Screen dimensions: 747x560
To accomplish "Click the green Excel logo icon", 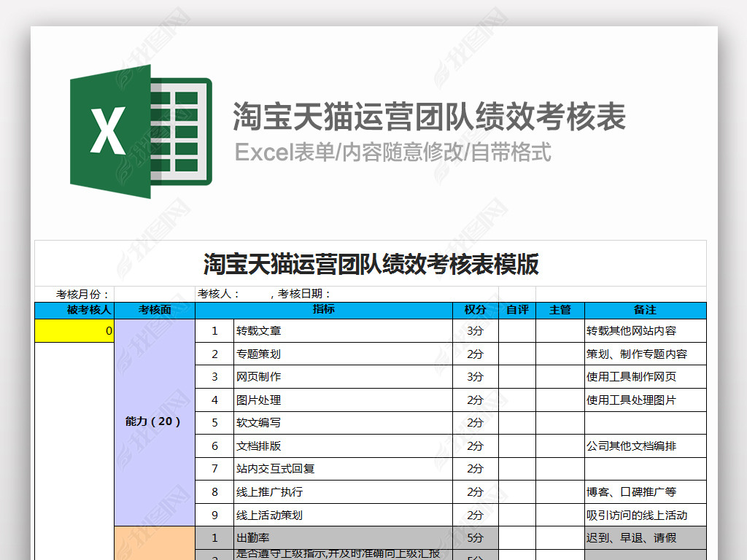I will click(x=140, y=131).
